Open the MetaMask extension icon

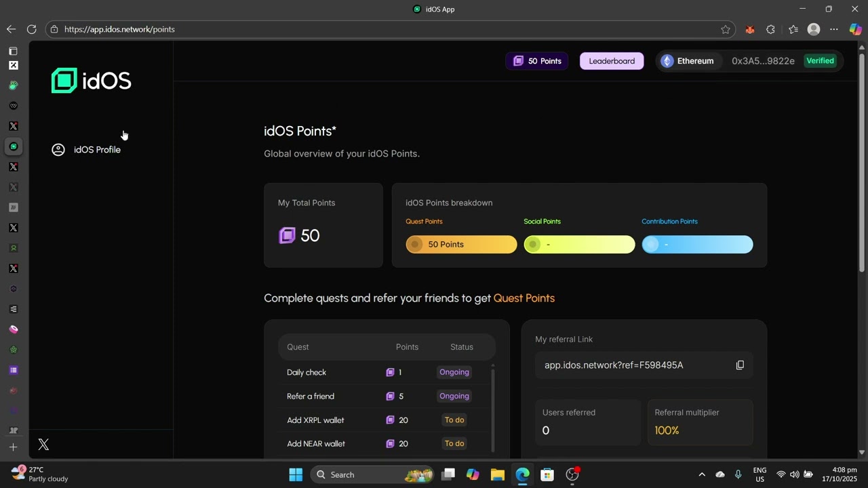point(750,29)
